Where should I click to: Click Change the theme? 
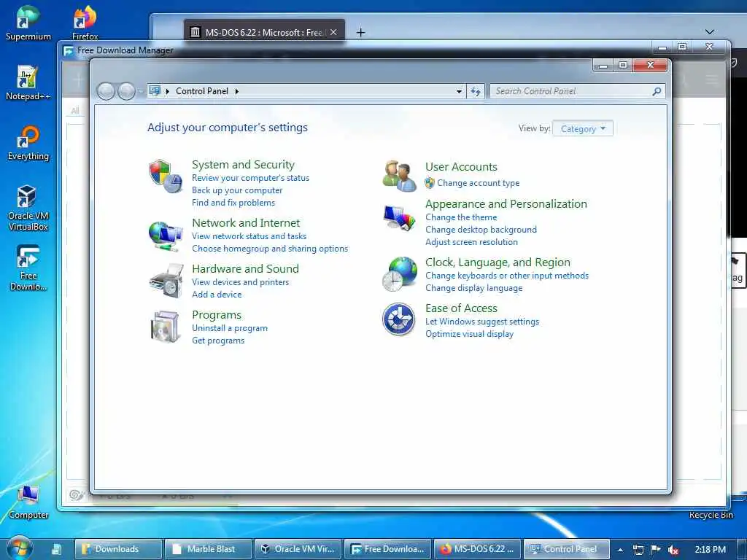(x=461, y=217)
